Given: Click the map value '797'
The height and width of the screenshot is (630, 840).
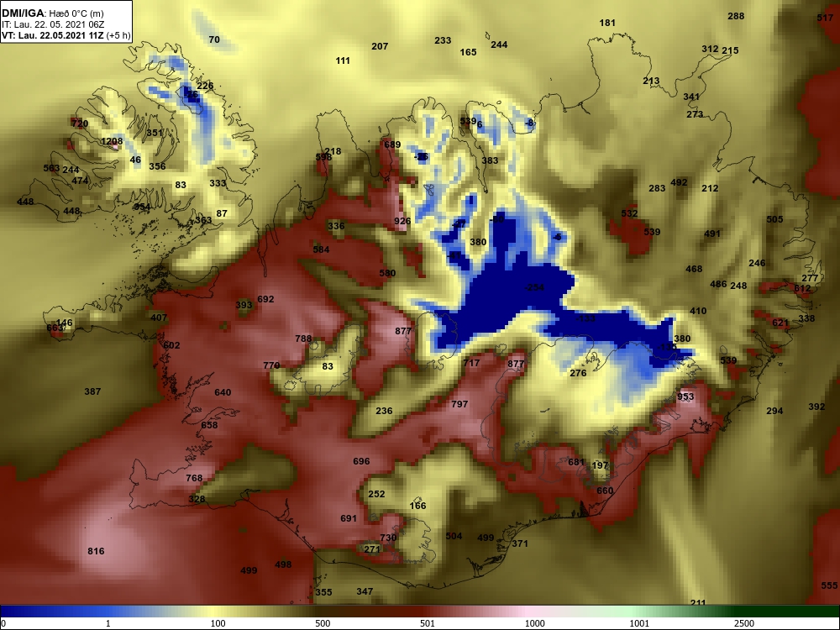Looking at the screenshot, I should (459, 404).
